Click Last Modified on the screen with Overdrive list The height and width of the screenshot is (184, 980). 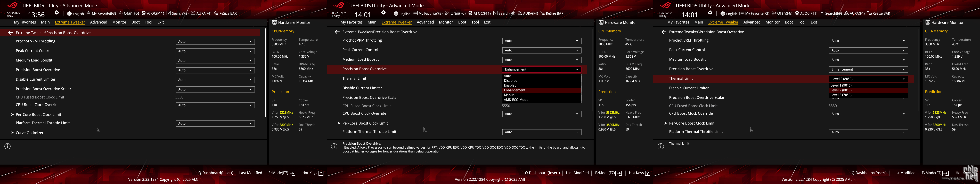coord(577,173)
